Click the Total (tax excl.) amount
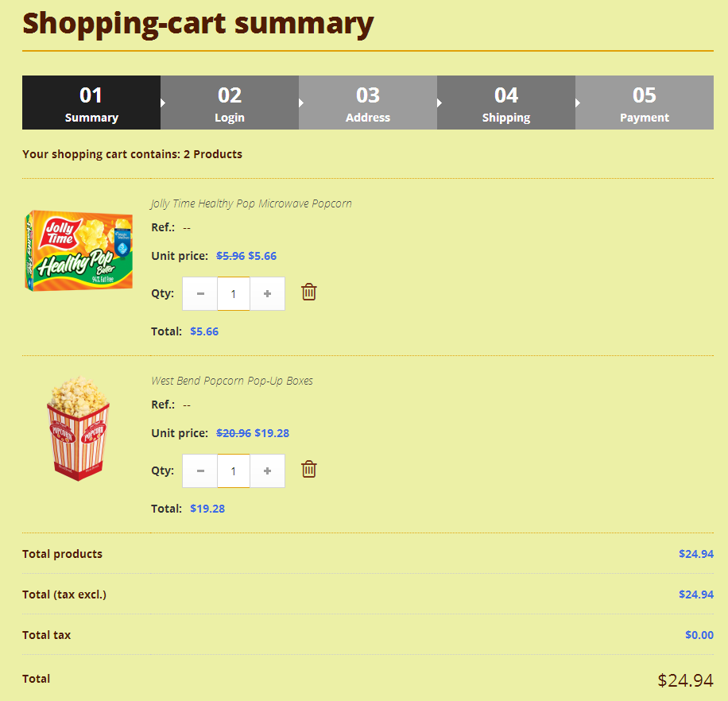728x701 pixels. point(696,594)
